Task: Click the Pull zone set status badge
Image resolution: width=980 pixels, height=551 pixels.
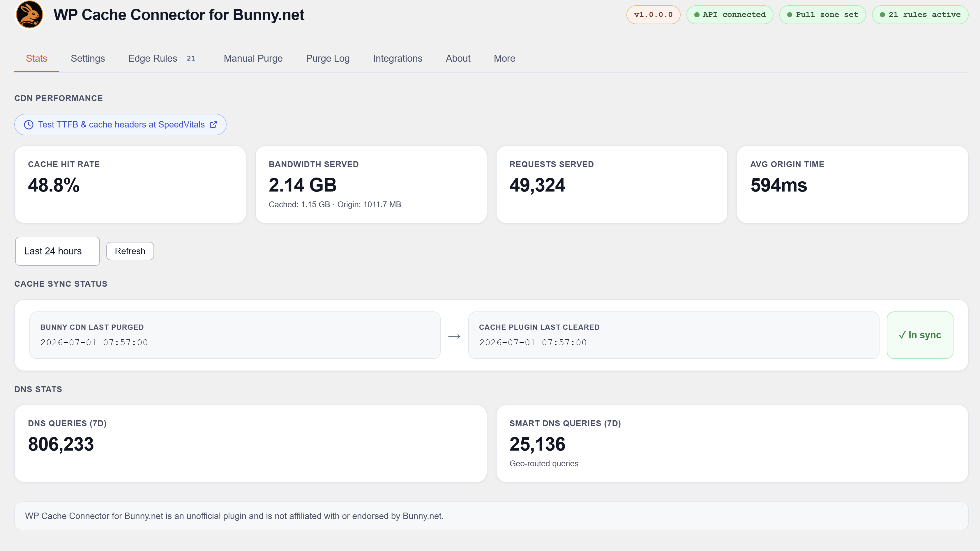Action: click(822, 15)
